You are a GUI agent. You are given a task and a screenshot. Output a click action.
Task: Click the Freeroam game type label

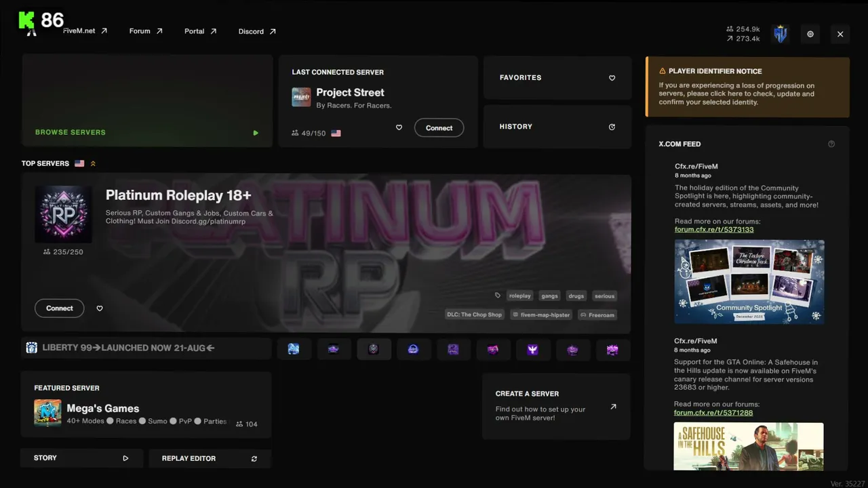(x=597, y=314)
